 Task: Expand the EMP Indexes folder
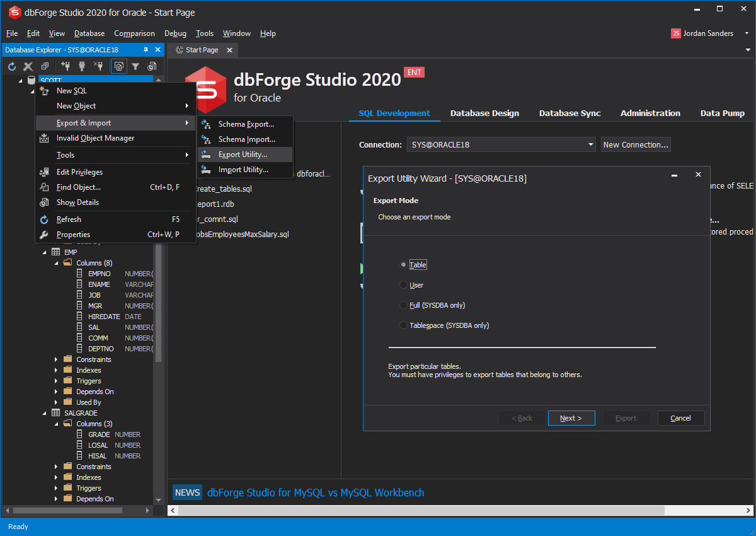pyautogui.click(x=56, y=370)
